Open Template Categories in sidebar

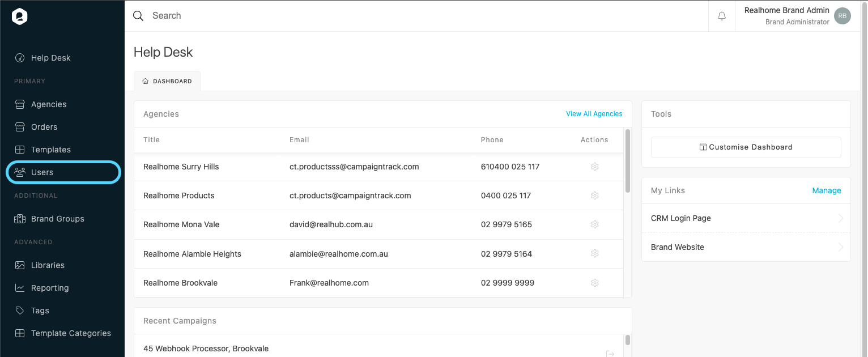(x=71, y=333)
